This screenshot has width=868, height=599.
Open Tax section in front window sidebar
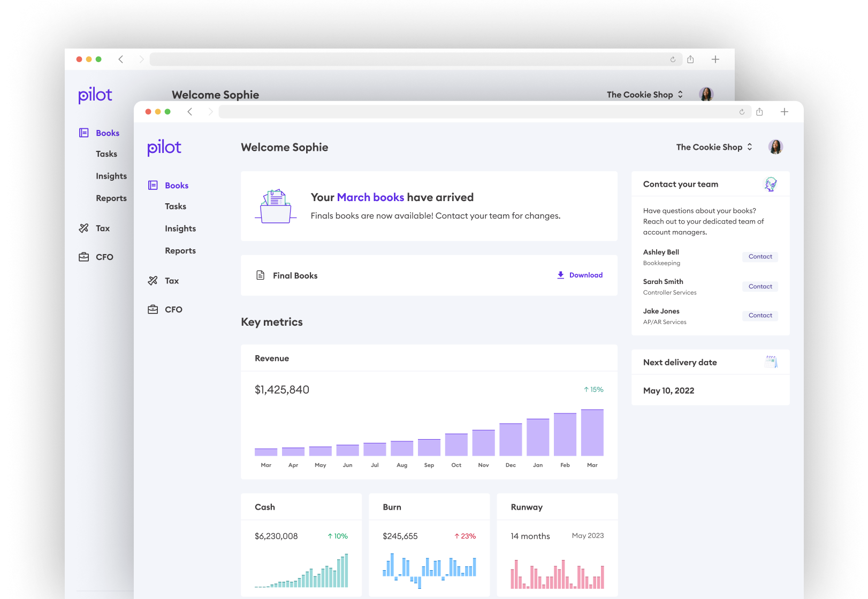point(172,281)
